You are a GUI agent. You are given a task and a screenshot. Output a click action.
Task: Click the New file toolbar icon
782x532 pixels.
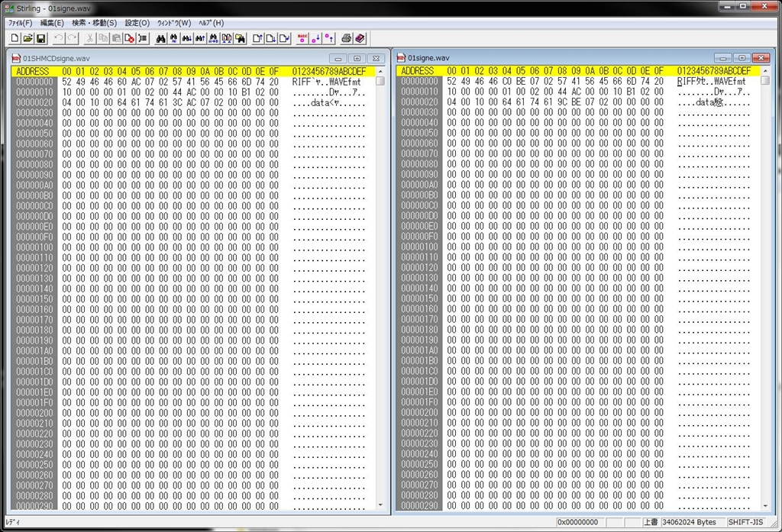coord(15,38)
